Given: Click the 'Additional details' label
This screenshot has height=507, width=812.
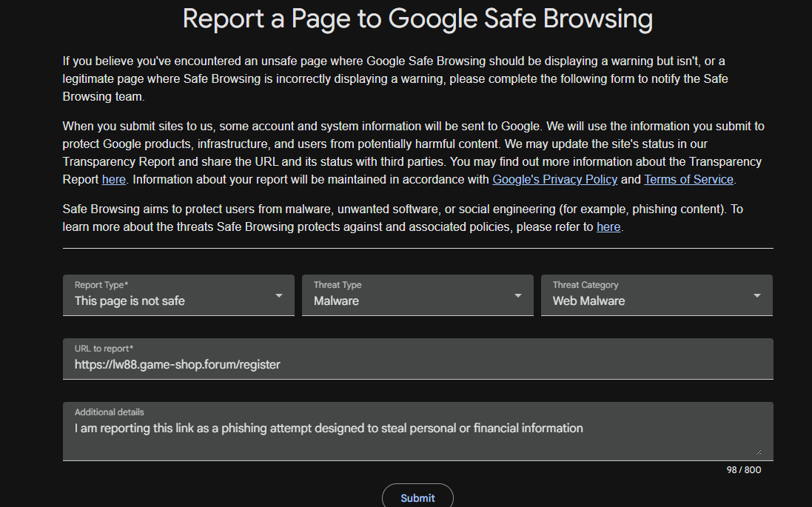Looking at the screenshot, I should [110, 412].
